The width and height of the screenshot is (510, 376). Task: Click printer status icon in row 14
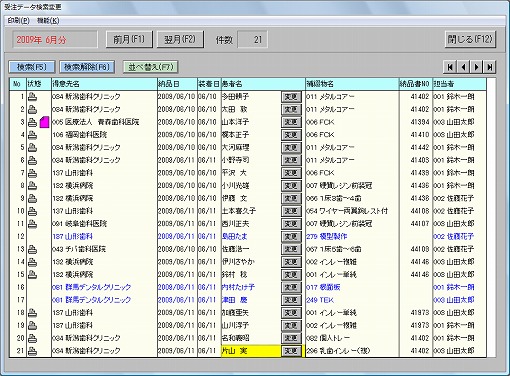[x=32, y=262]
